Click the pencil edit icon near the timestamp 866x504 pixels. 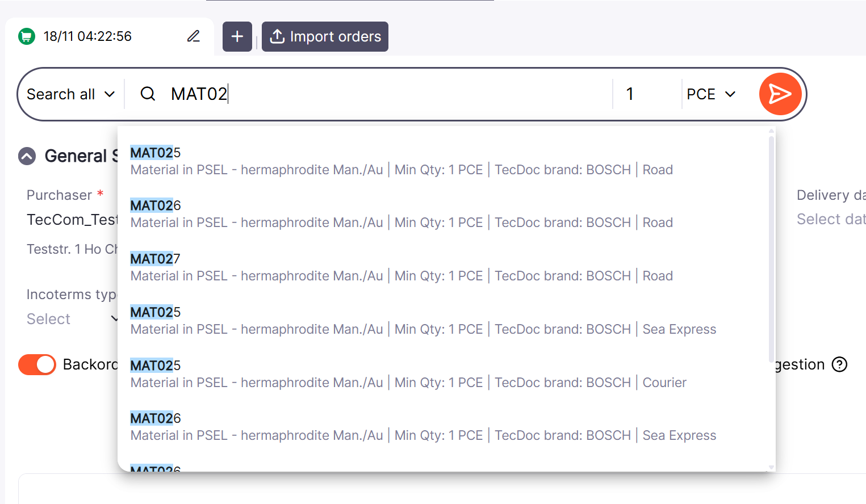point(193,36)
